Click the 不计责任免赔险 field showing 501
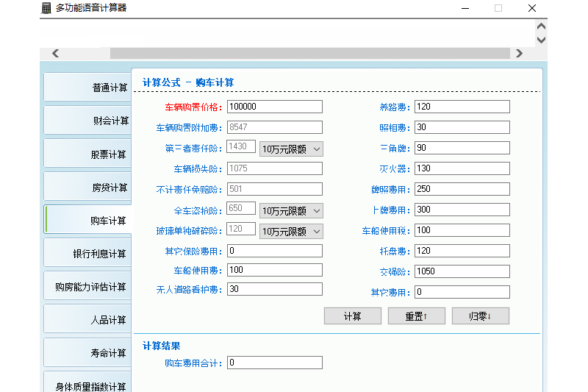 click(274, 189)
